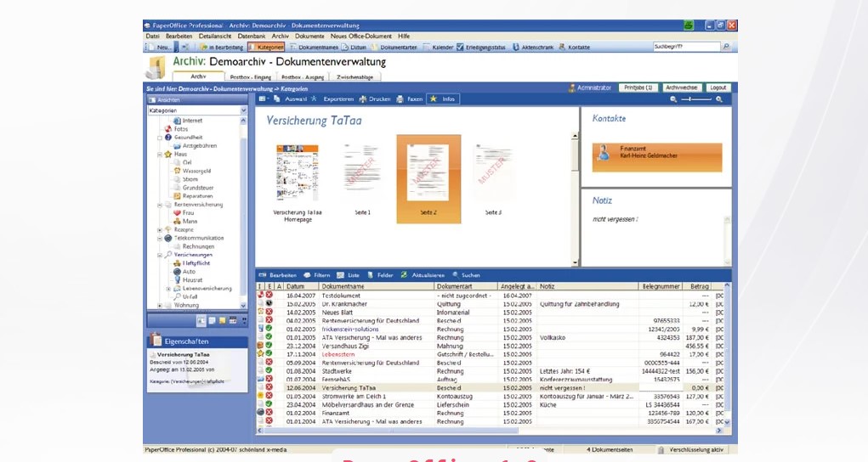Open the Datenbank menu
This screenshot has height=462, width=868.
(x=252, y=36)
